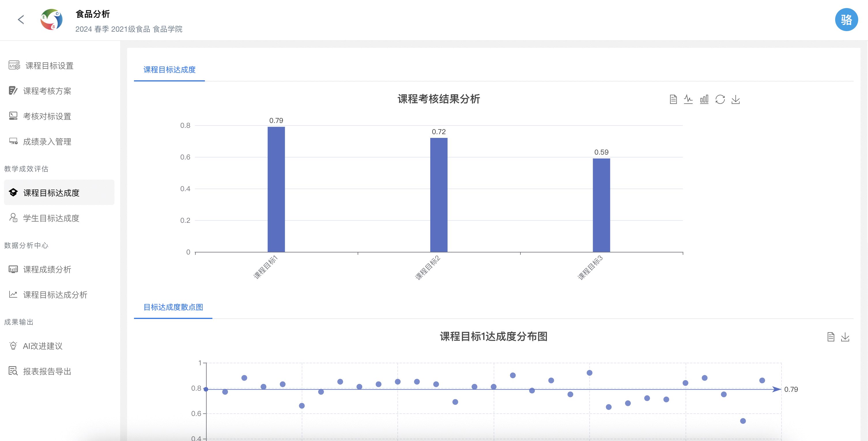Viewport: 868px width, 441px height.
Task: Navigate to 学生目标达成度
Action: pos(51,218)
